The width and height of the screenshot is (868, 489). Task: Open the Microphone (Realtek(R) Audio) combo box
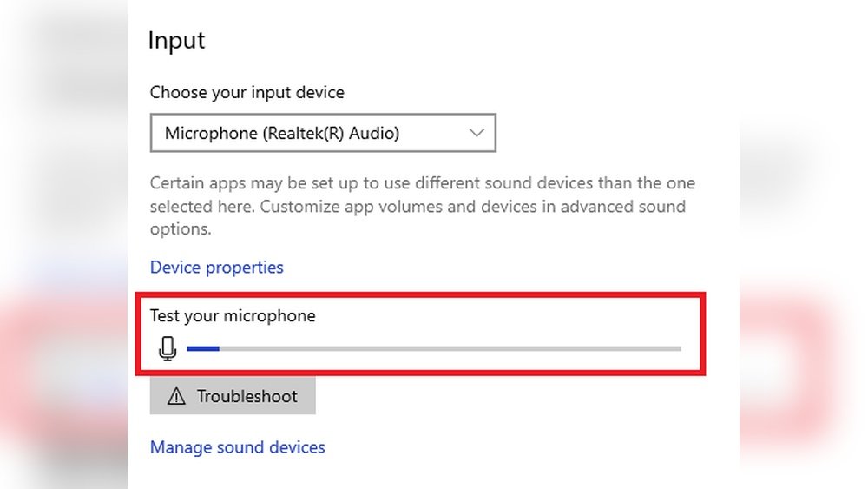pyautogui.click(x=322, y=133)
